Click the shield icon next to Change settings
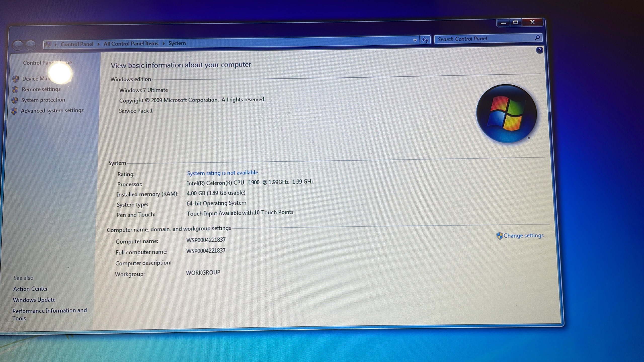644x362 pixels. [x=500, y=236]
